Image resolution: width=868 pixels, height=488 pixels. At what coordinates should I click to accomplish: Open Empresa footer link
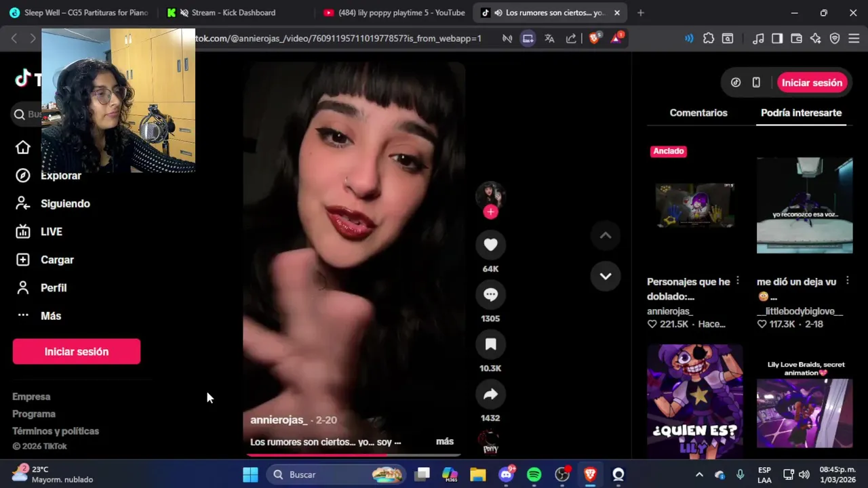point(31,396)
